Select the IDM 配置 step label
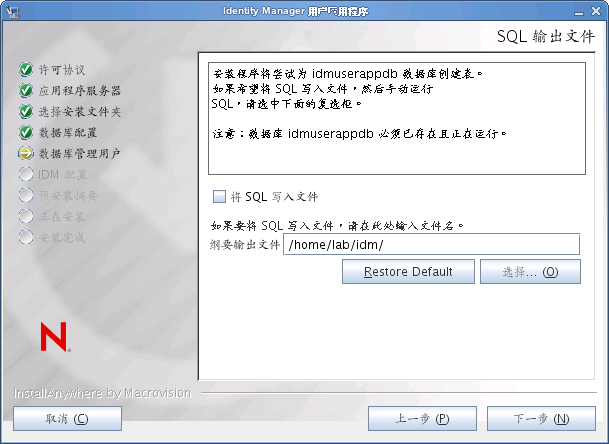 click(x=62, y=175)
